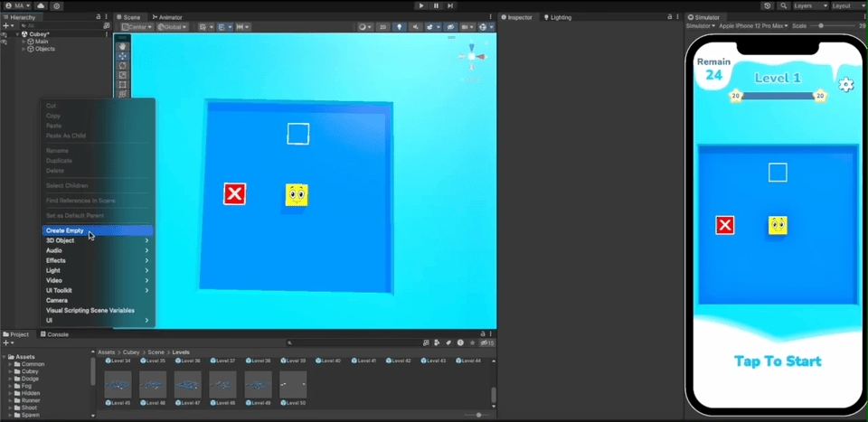Toggle the Hierarchy panel lock icon
This screenshot has width=868, height=422.
click(99, 17)
